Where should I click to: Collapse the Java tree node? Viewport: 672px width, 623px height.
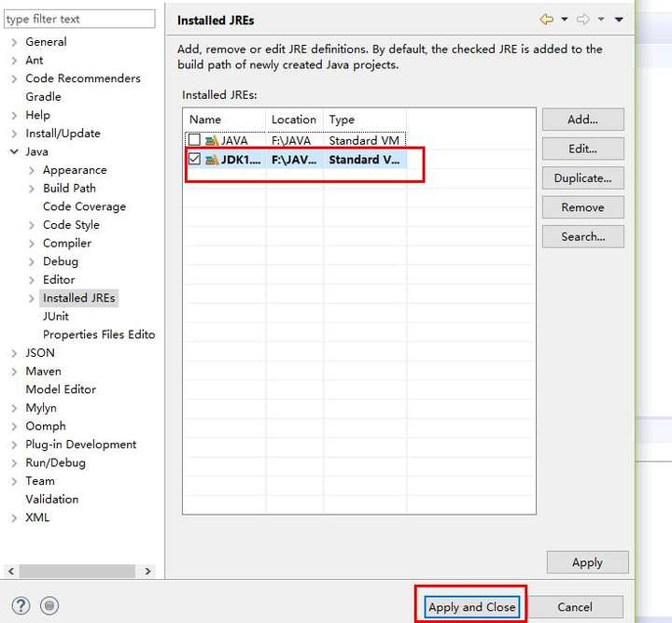(x=14, y=152)
